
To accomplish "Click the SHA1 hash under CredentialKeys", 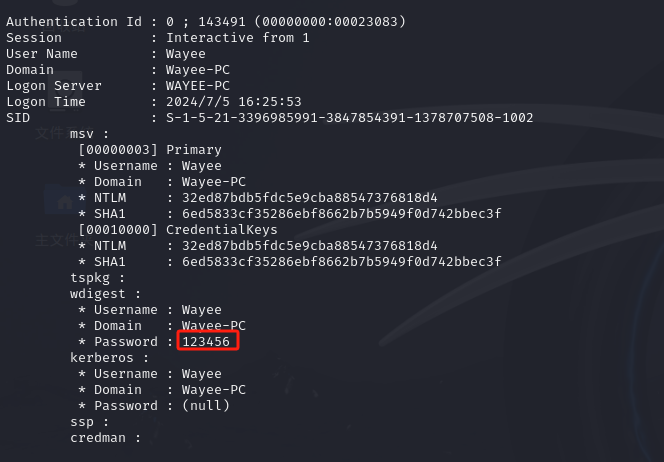I will (x=342, y=262).
